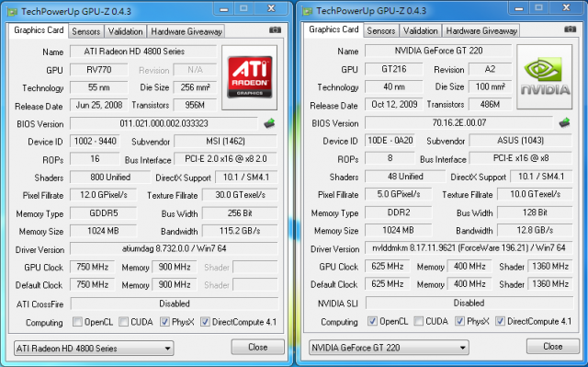588x367 pixels.
Task: Click Subvendor ASUS (1043) field
Action: pos(521,141)
